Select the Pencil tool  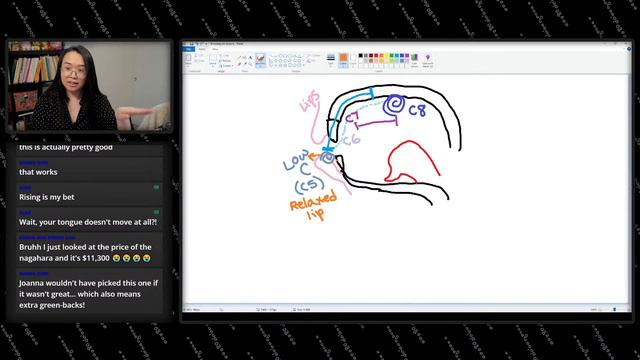[x=239, y=58]
